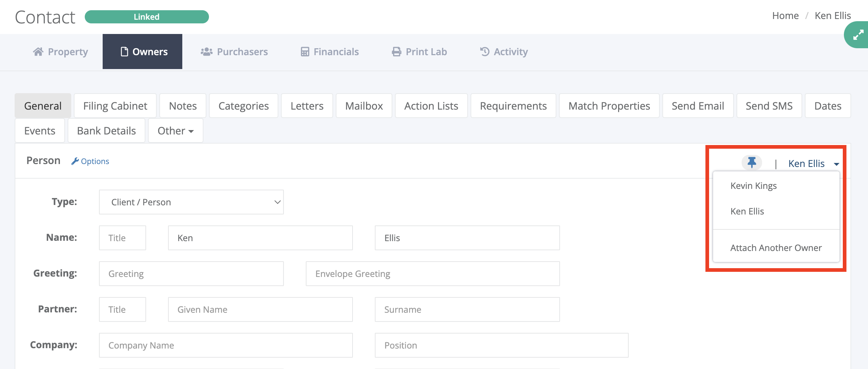Open the Dates sub-tab
This screenshot has width=868, height=369.
(x=828, y=106)
